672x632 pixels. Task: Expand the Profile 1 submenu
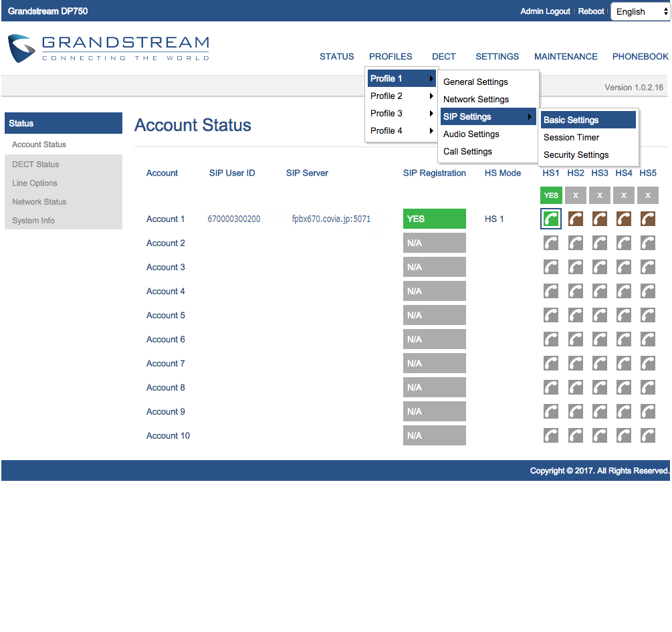(x=401, y=78)
